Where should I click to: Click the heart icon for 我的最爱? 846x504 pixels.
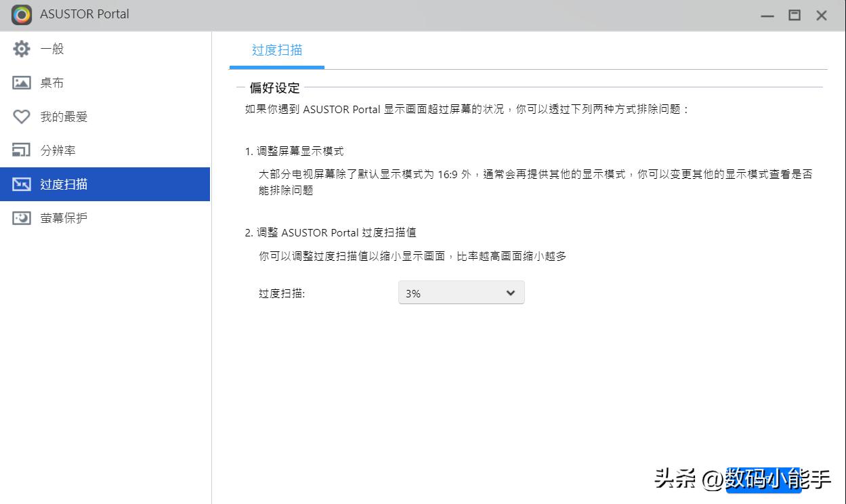[21, 116]
